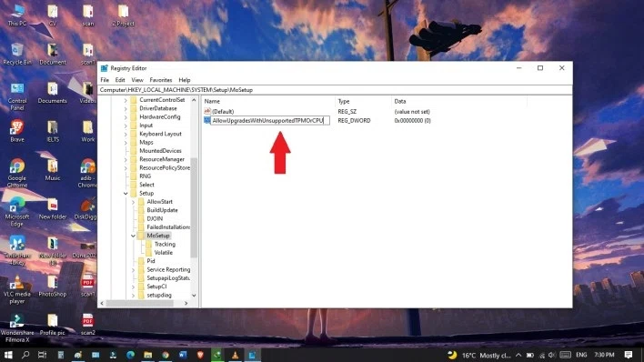This screenshot has width=644, height=362.
Task: Open the Help menu
Action: (185, 80)
